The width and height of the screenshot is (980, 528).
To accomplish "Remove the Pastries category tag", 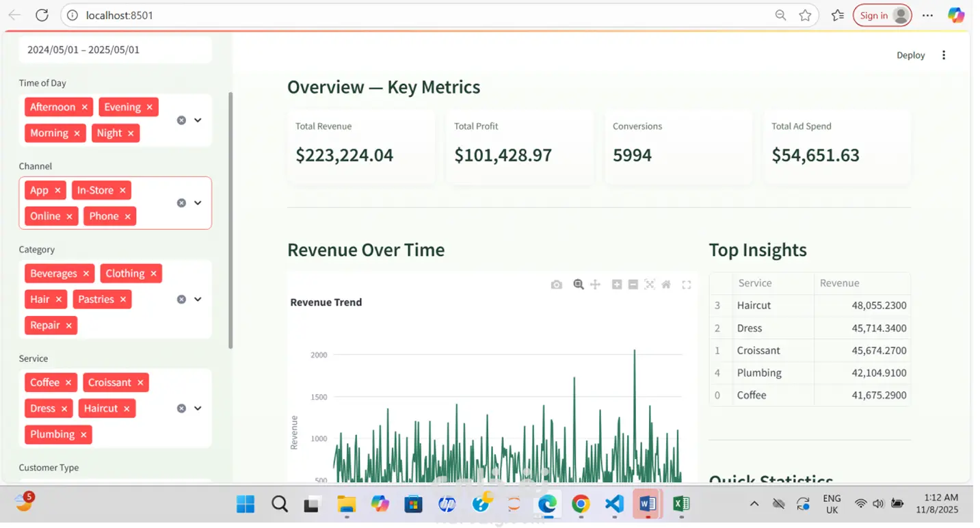I will pos(123,300).
